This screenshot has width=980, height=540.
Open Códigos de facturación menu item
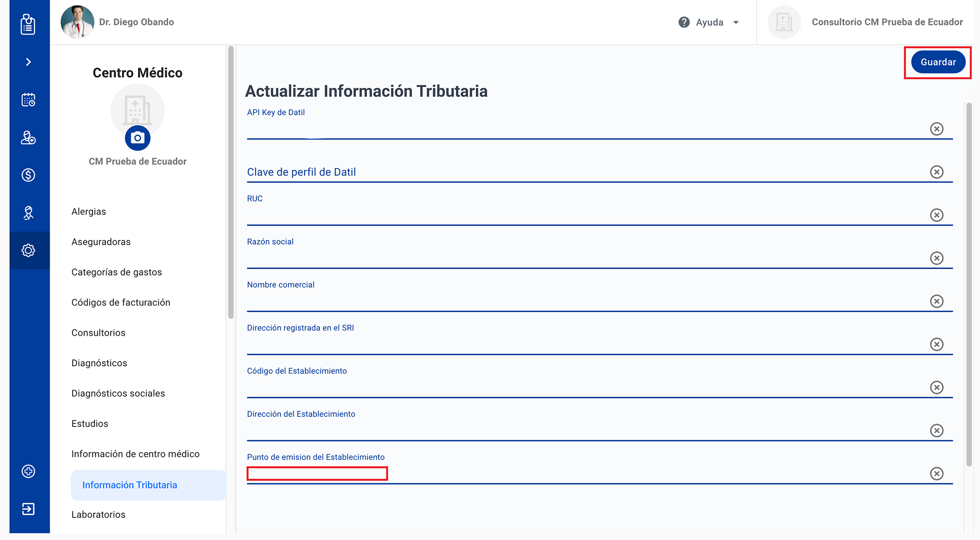[121, 302]
